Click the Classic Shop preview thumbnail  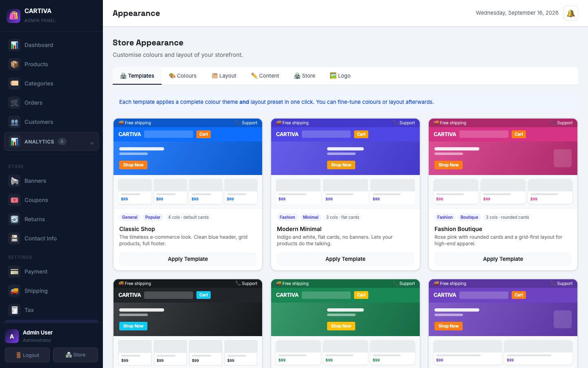(x=188, y=164)
